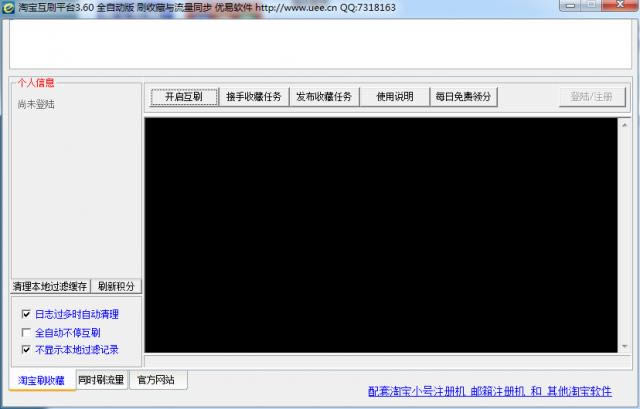This screenshot has height=409, width=640.
Task: Click 每日免费领分 to claim daily points
Action: 463,97
